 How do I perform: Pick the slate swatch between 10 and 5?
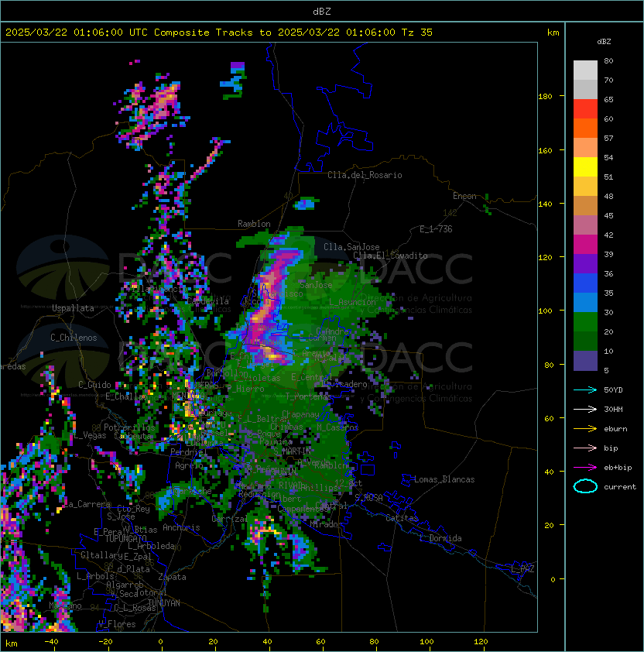pos(585,361)
